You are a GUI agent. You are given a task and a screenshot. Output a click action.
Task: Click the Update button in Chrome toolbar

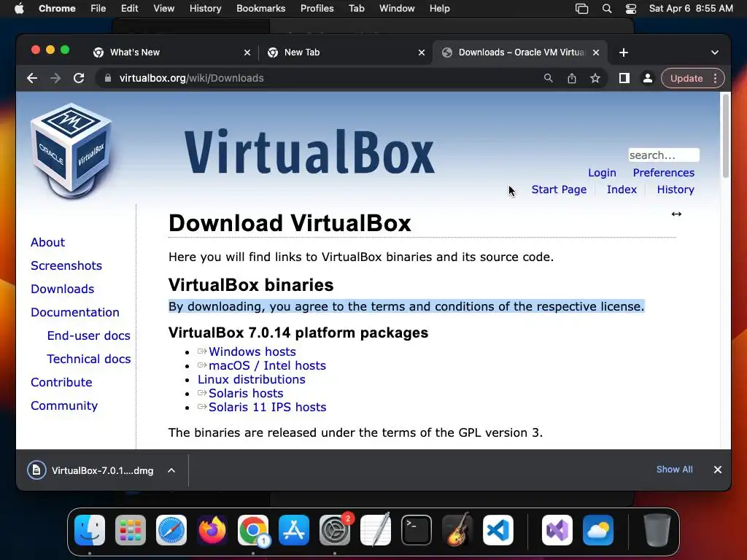[x=686, y=78]
